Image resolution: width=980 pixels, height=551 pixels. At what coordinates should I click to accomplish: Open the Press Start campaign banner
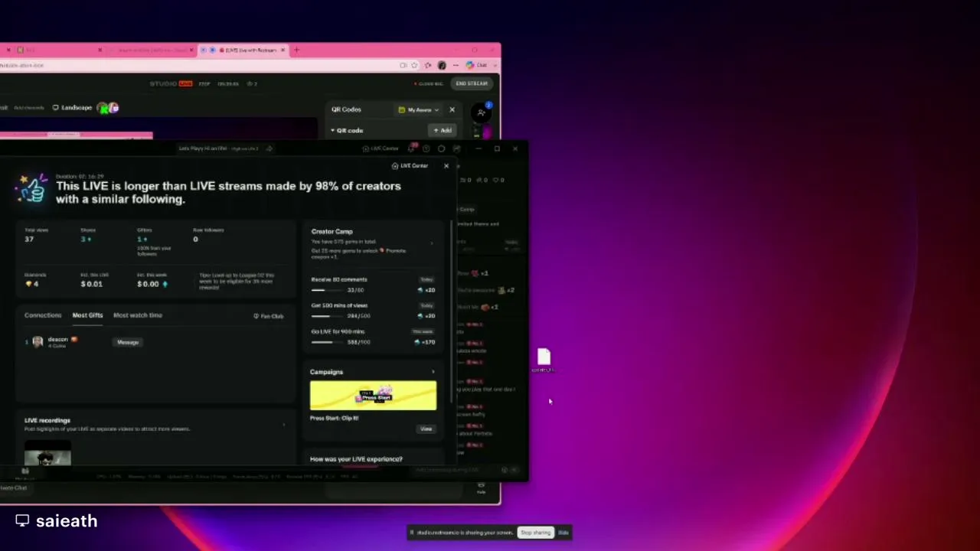[x=373, y=396]
